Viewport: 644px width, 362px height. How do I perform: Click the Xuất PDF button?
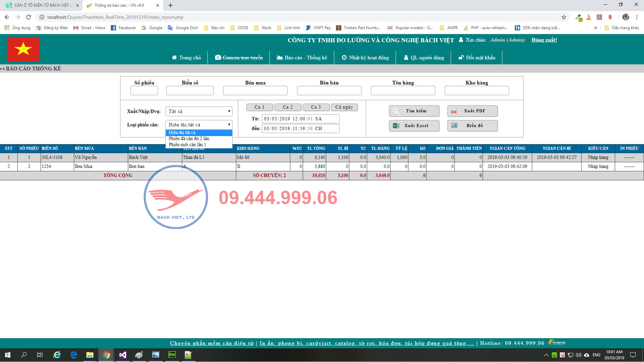point(473,111)
